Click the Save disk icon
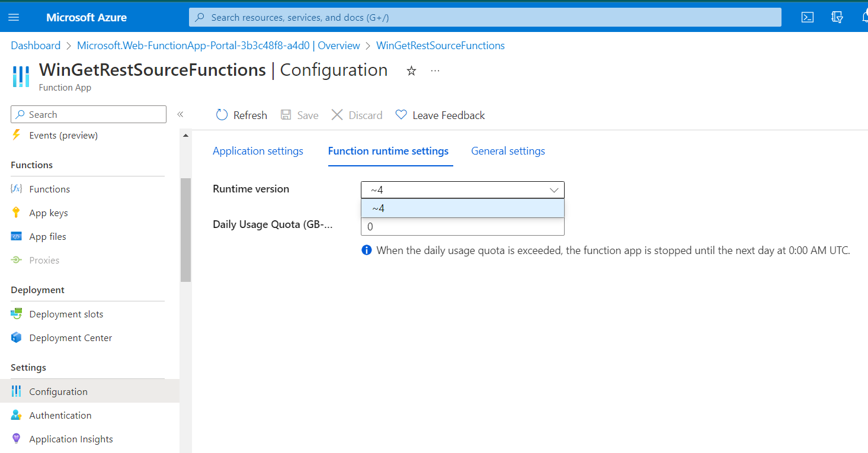Viewport: 868px width, 453px height. [286, 115]
